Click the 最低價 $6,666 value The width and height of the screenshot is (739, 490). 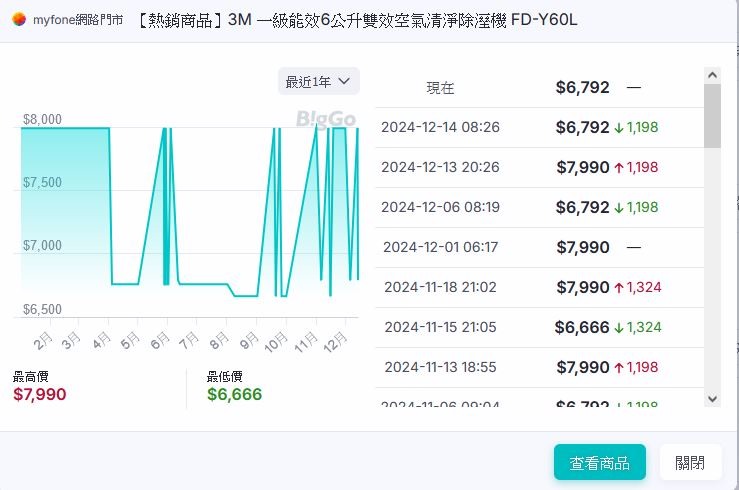[234, 394]
